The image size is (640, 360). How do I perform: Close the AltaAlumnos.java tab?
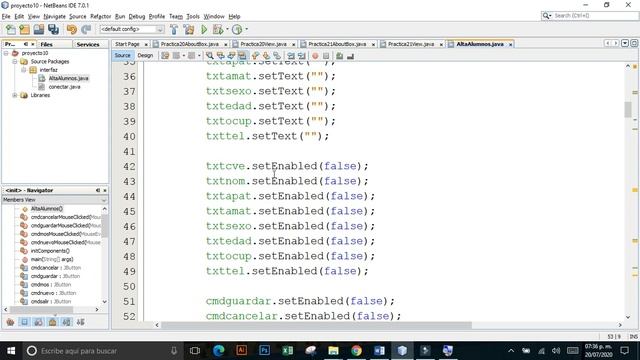pyautogui.click(x=510, y=44)
